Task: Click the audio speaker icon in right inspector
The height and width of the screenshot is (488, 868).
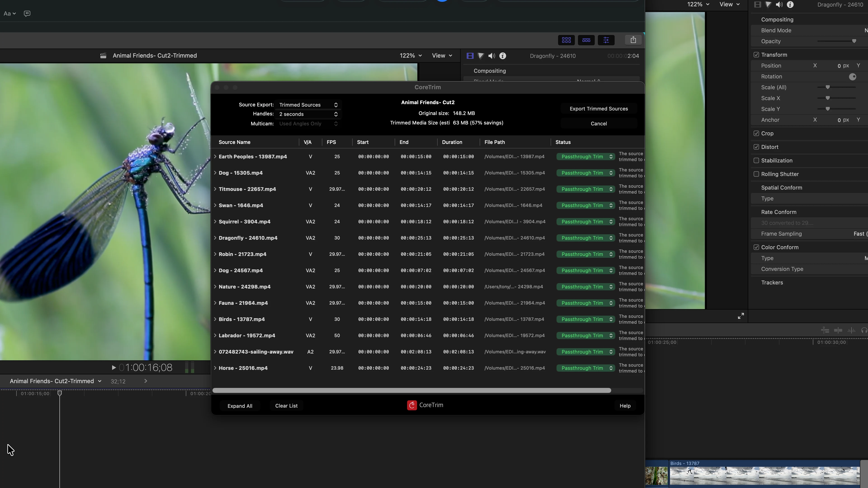Action: (x=779, y=4)
